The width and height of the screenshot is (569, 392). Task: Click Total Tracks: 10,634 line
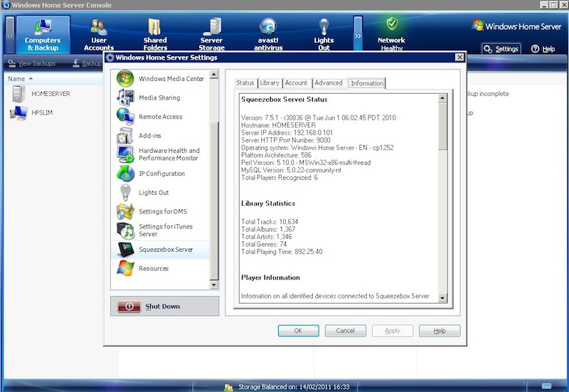point(270,221)
